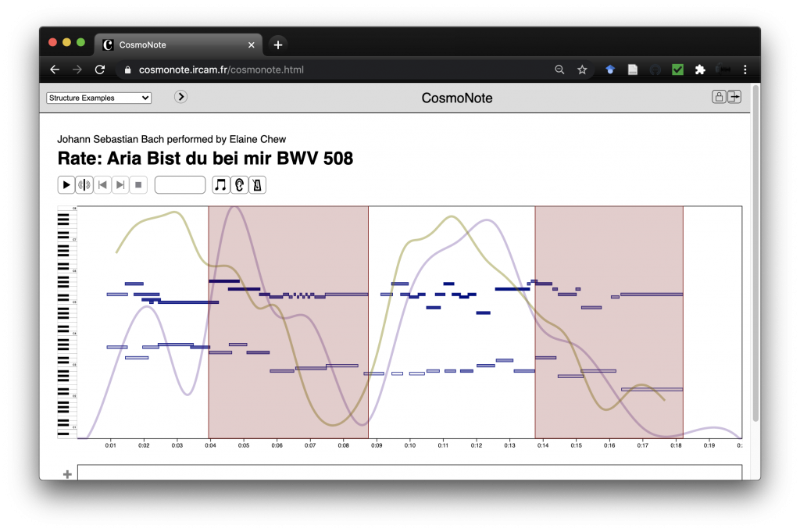Select the CosmoNote browser tab
The height and width of the screenshot is (532, 800).
(178, 45)
